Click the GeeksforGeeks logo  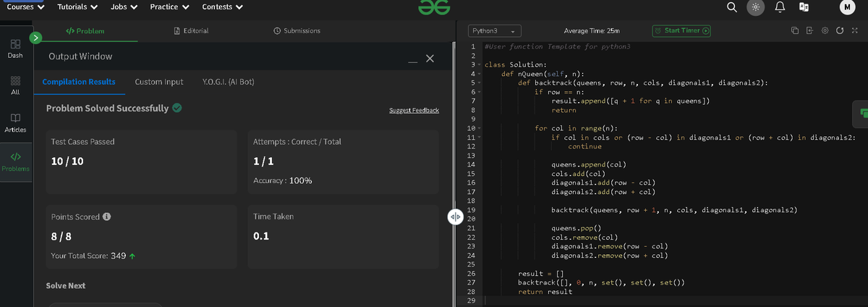click(x=434, y=7)
